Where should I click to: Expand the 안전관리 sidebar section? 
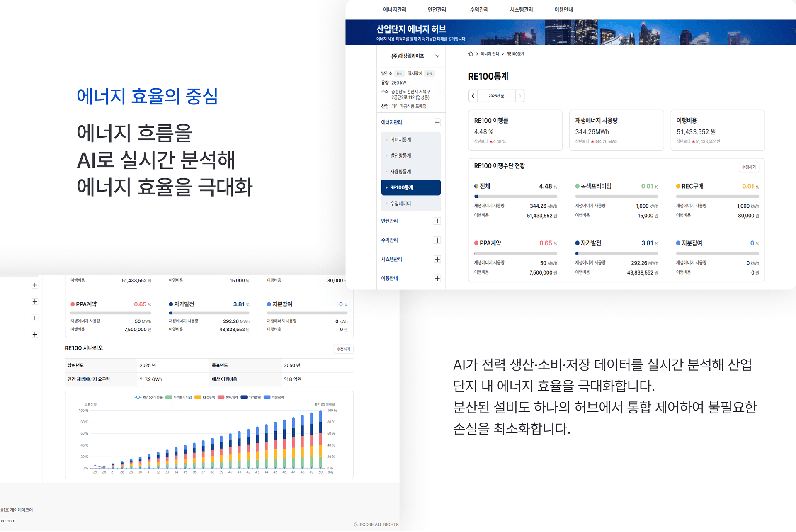tap(437, 221)
